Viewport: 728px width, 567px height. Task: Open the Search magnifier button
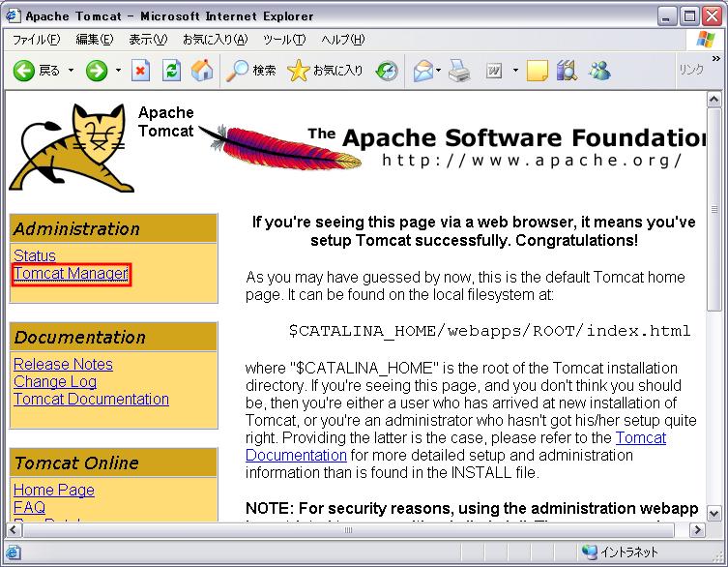coord(250,71)
